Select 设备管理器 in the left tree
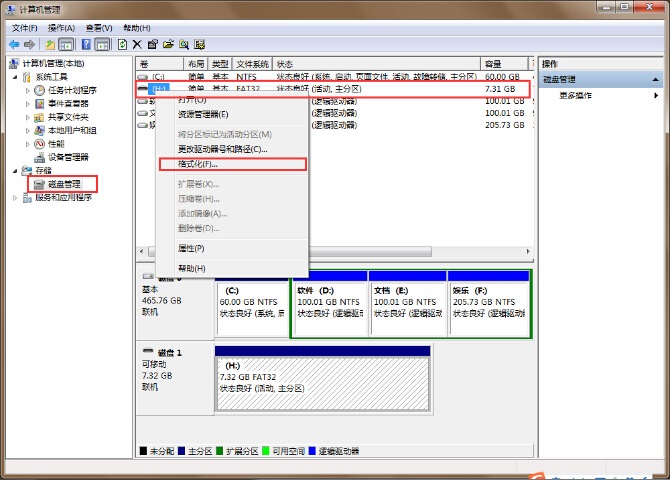The image size is (670, 480). pyautogui.click(x=68, y=157)
